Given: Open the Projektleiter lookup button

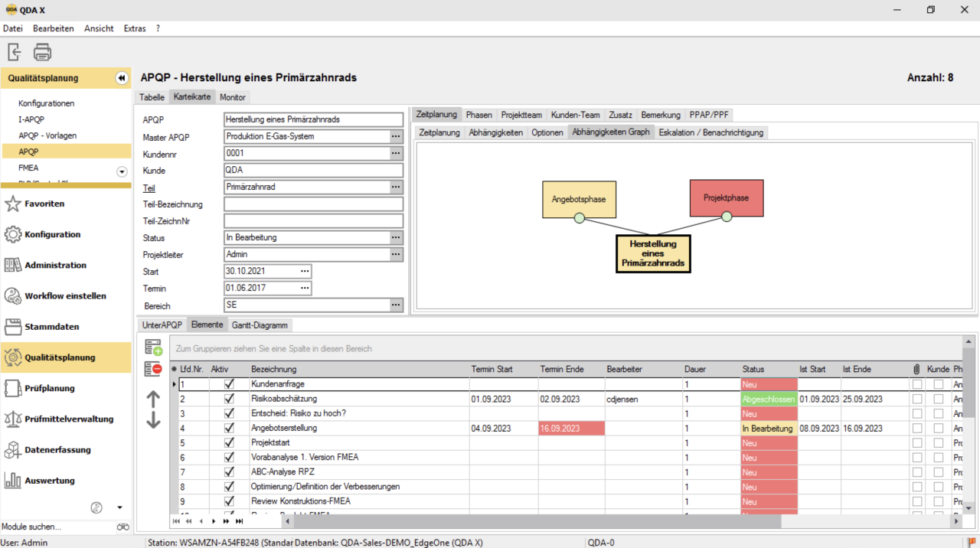Looking at the screenshot, I should (396, 254).
